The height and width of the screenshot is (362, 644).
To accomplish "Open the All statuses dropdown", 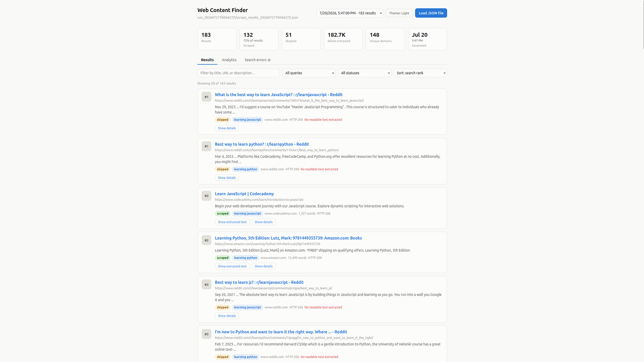I will [365, 73].
